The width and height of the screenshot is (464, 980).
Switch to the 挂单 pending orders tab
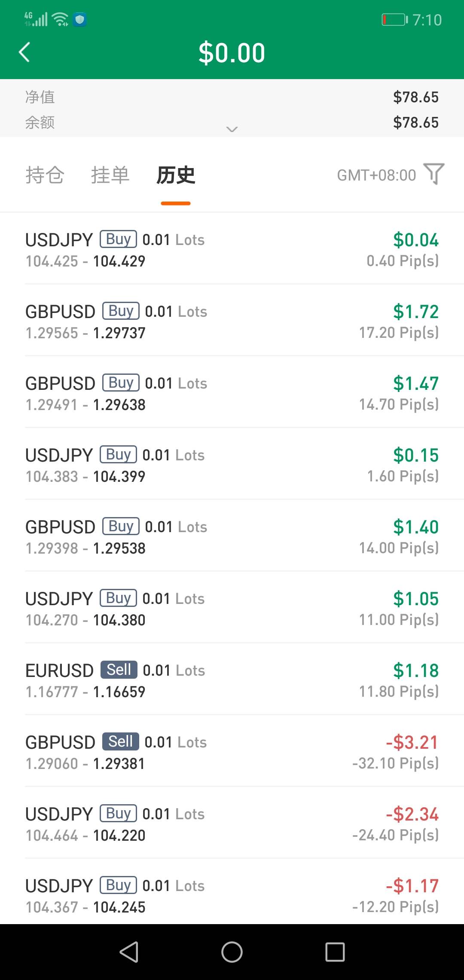[110, 175]
